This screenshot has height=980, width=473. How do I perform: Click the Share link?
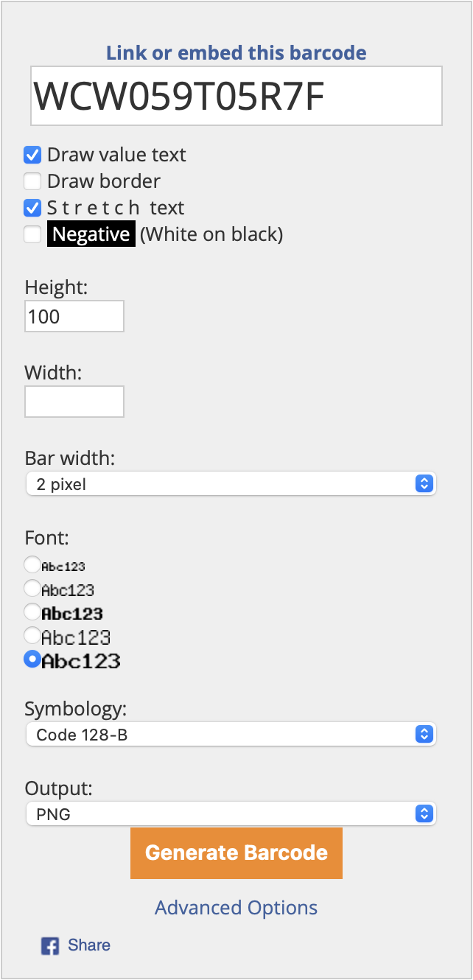(89, 945)
